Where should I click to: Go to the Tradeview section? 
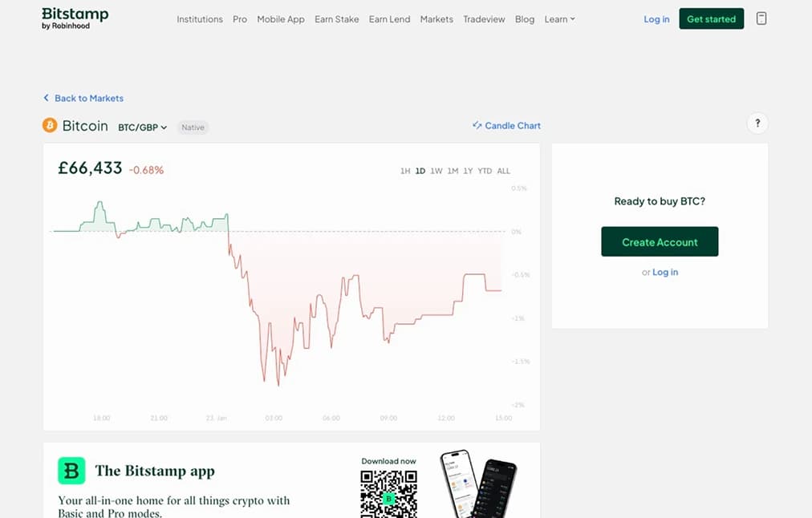click(484, 18)
